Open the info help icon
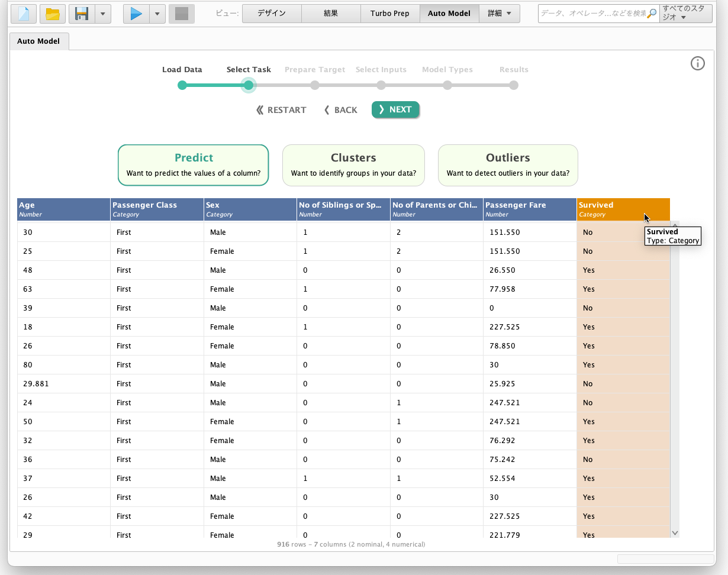 [698, 63]
